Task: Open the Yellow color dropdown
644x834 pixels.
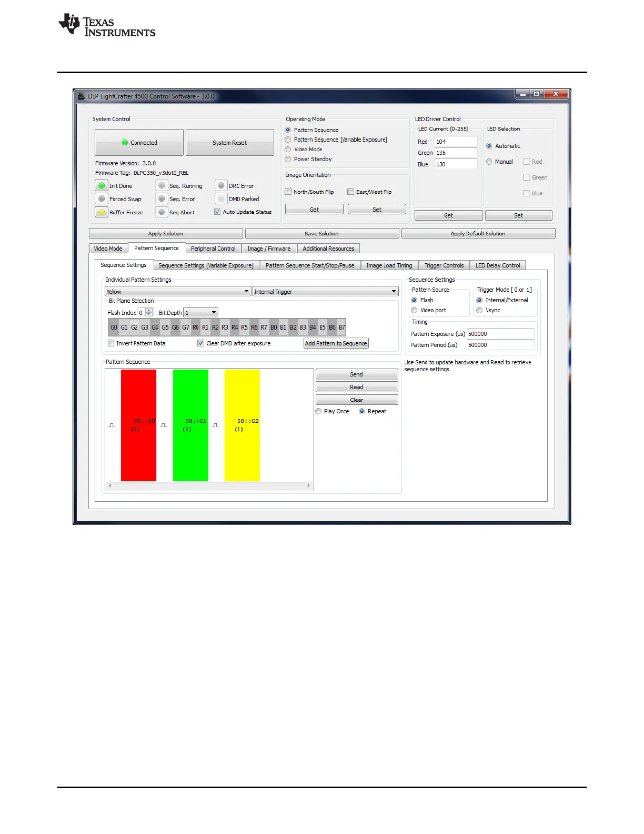Action: [178, 291]
